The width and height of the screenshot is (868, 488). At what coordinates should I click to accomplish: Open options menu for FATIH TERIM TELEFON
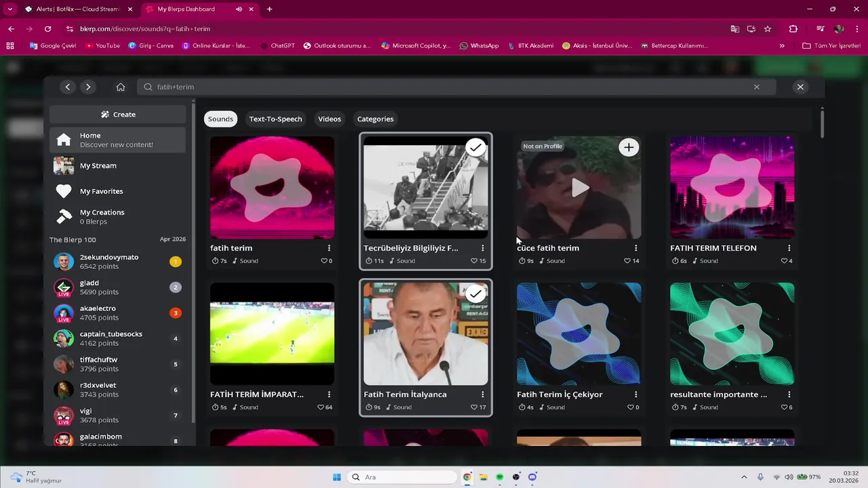(x=789, y=248)
